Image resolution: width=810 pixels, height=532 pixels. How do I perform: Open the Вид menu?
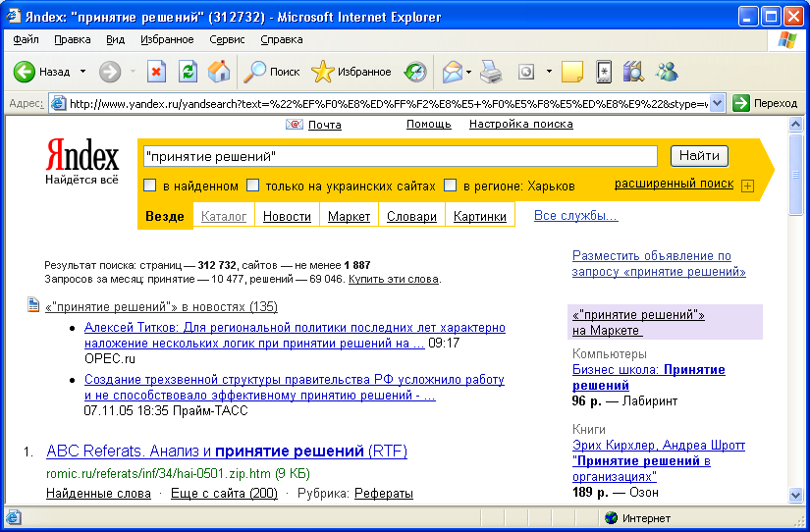point(115,40)
